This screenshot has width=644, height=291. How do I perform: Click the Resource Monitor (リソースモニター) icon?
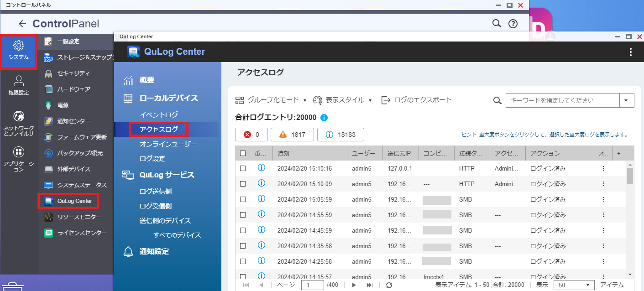pyautogui.click(x=49, y=217)
